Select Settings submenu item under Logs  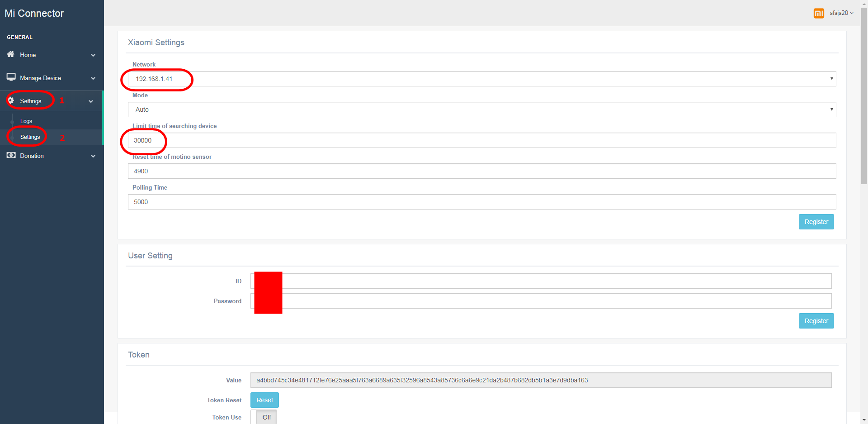pyautogui.click(x=30, y=137)
